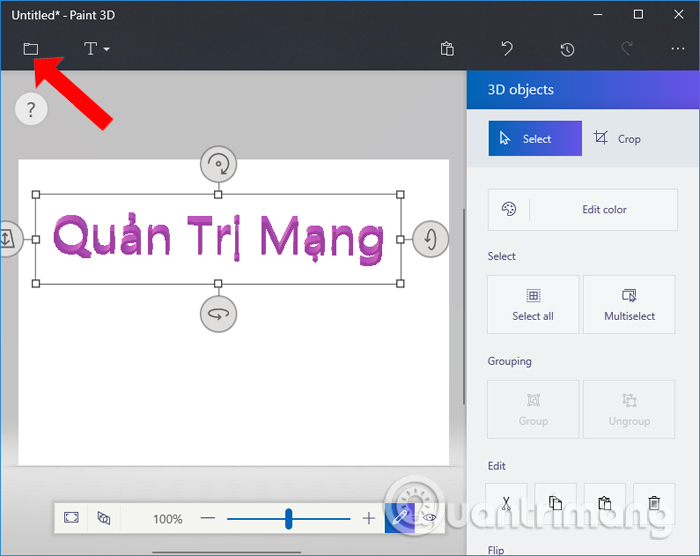Expand the Text tool dropdown arrow
The width and height of the screenshot is (700, 556).
point(106,49)
